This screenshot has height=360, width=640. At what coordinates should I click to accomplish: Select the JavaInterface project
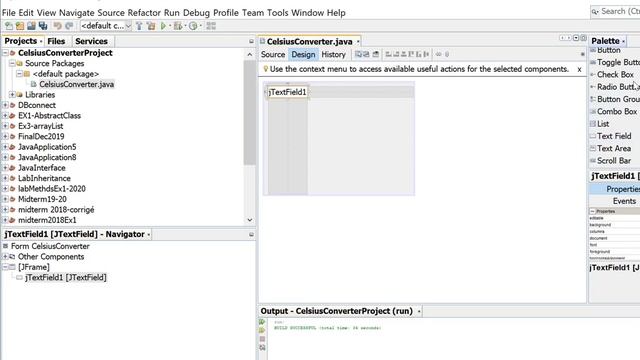(42, 168)
